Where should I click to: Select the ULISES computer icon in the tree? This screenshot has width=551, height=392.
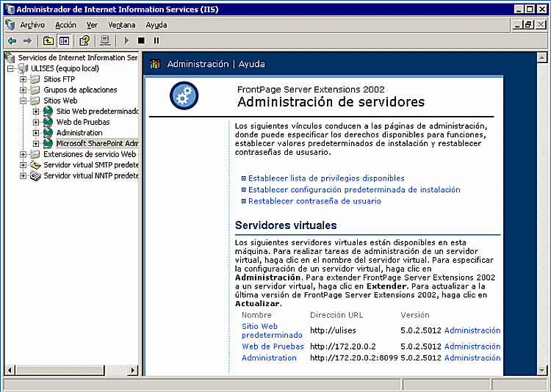[24, 68]
